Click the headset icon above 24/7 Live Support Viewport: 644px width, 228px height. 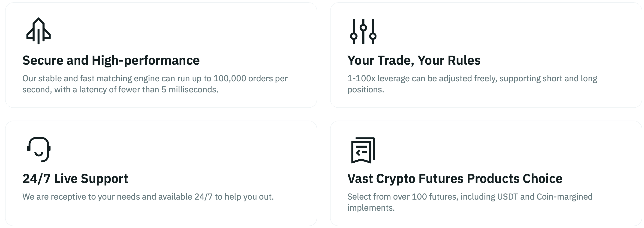pos(39,149)
